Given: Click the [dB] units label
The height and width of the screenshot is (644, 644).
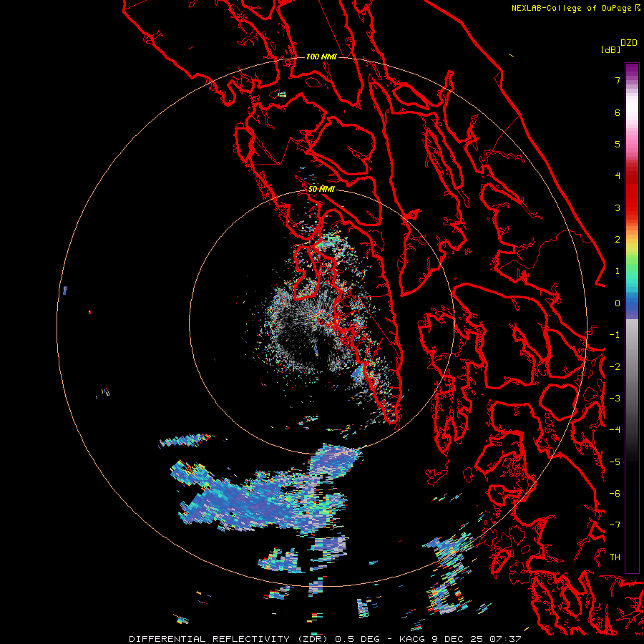Looking at the screenshot, I should (x=610, y=50).
